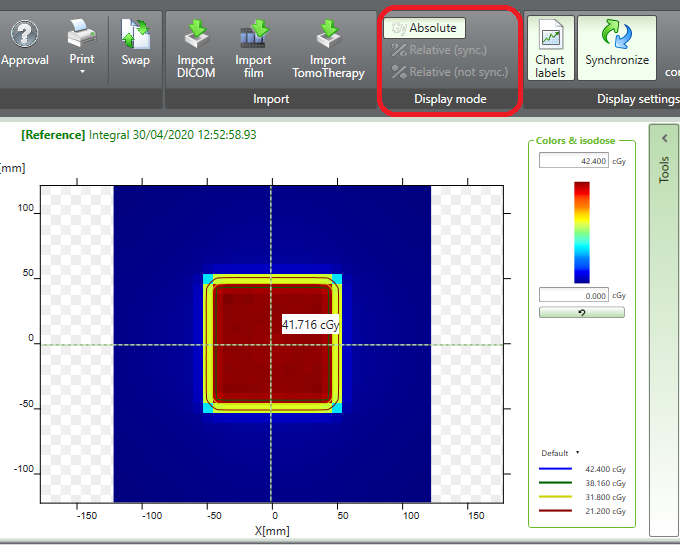Click the Print printer icon
682x549 pixels.
pyautogui.click(x=82, y=33)
